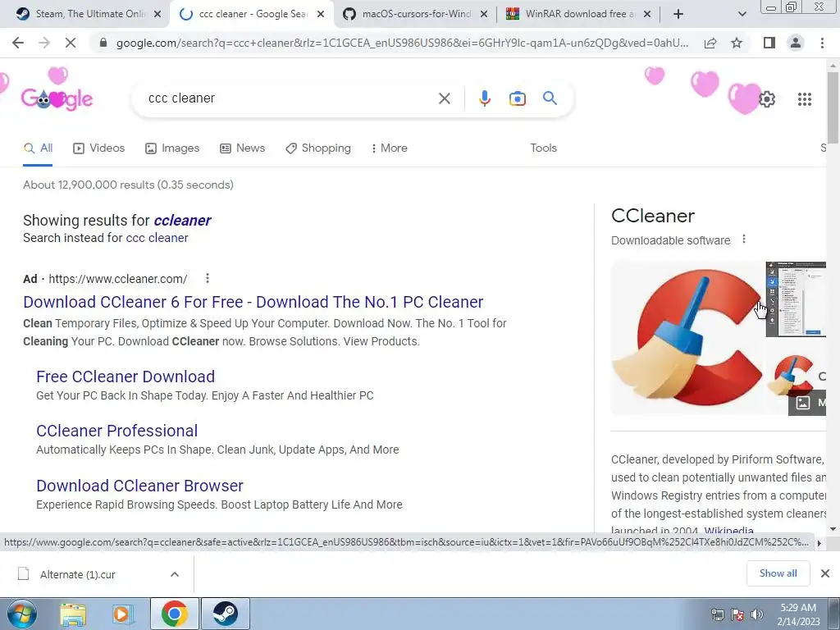Click the scrollbar down arrow

click(x=833, y=529)
